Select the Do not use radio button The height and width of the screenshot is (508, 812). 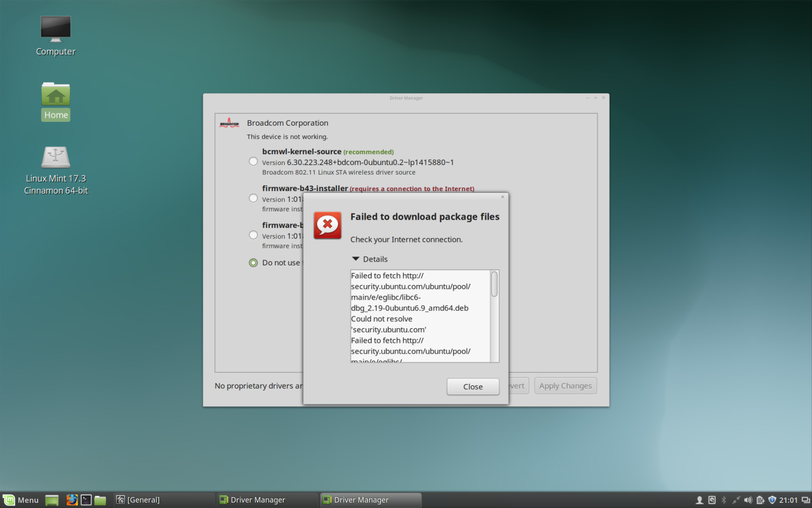[x=253, y=263]
